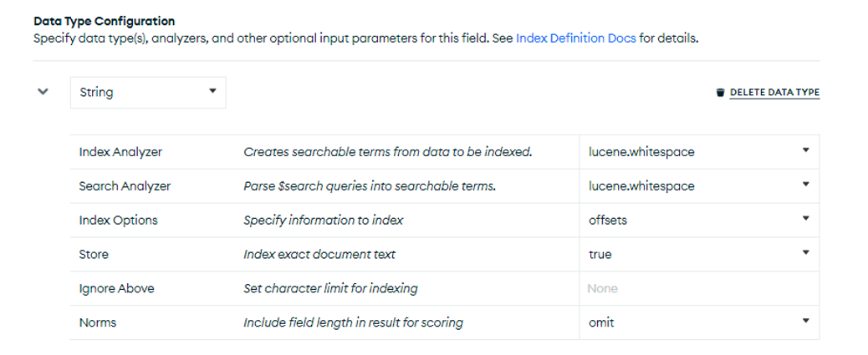Click the Index Analyzer dropdown arrow icon
868x355 pixels.
click(x=806, y=150)
